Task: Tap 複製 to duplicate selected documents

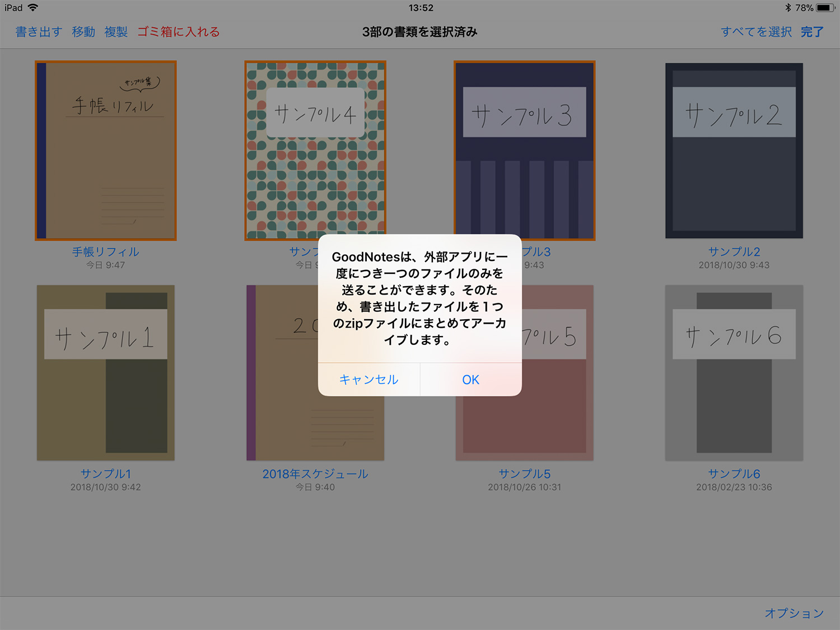Action: [116, 32]
